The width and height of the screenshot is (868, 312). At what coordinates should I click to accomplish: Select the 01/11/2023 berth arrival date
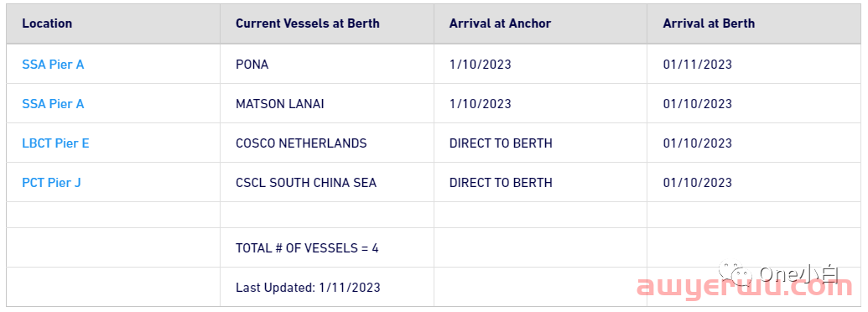point(698,65)
